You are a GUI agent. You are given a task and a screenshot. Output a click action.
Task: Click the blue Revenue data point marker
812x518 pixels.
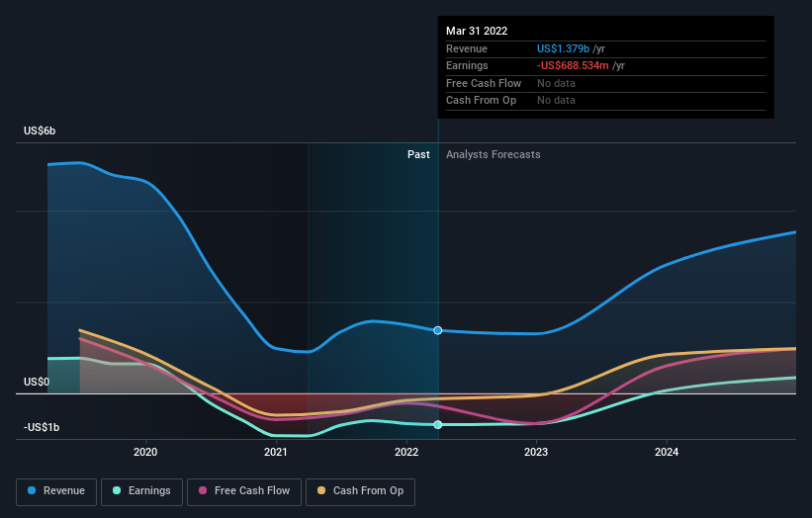[x=437, y=330]
